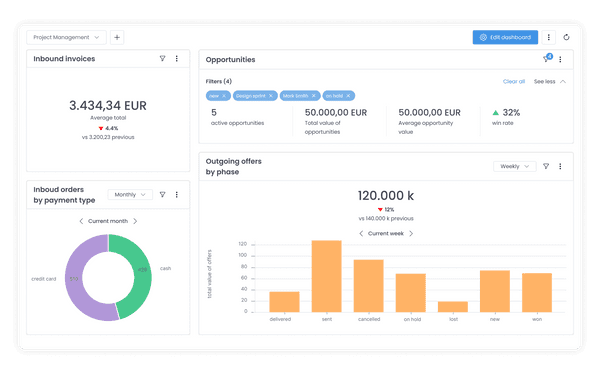
Task: Go to previous week in offers chart
Action: point(361,233)
